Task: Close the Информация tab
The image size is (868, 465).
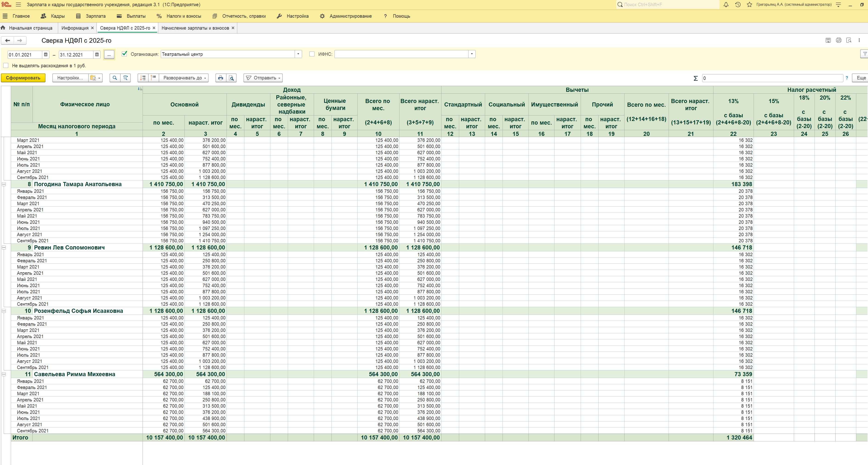Action: click(x=92, y=28)
